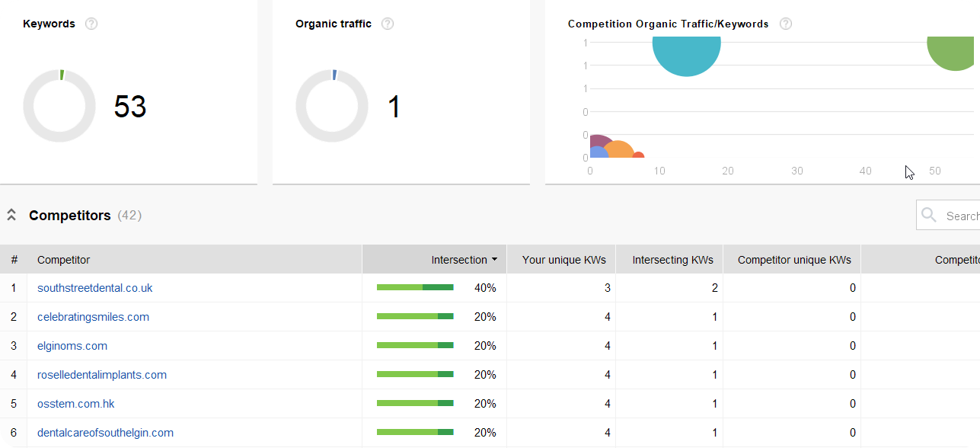Sort by Competitor unique KWs column

pyautogui.click(x=794, y=260)
